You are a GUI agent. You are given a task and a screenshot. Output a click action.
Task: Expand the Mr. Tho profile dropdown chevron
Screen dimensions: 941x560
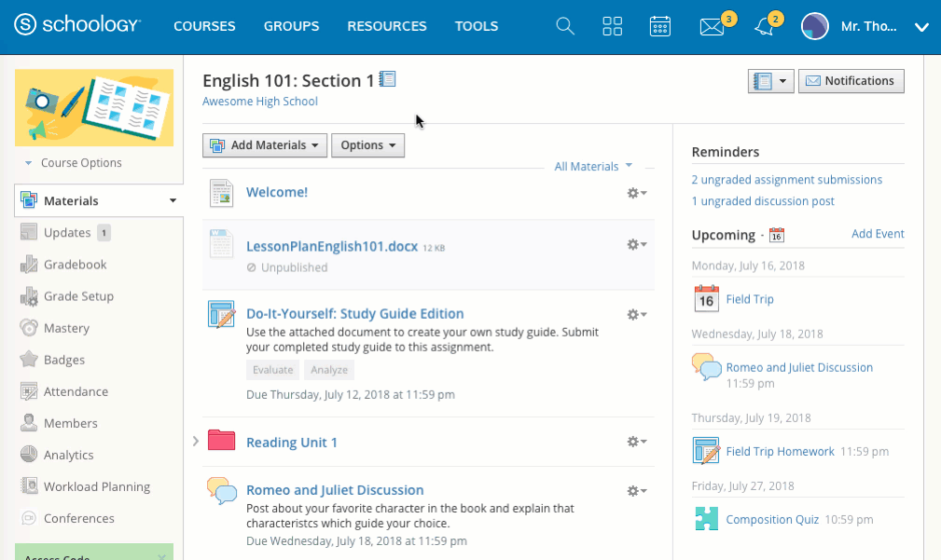click(x=921, y=26)
